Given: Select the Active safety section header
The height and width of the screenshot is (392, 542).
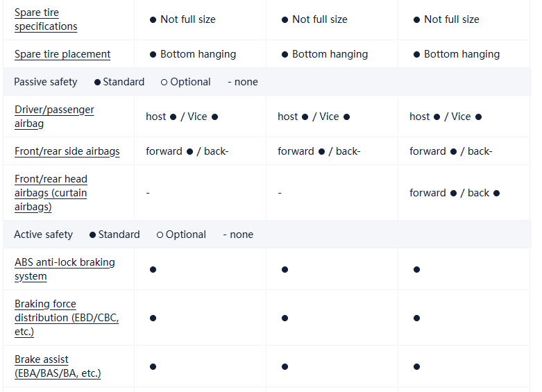Looking at the screenshot, I should 43,235.
